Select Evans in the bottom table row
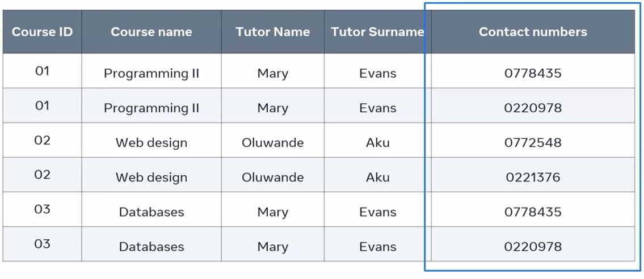Image resolution: width=644 pixels, height=279 pixels. tap(377, 247)
